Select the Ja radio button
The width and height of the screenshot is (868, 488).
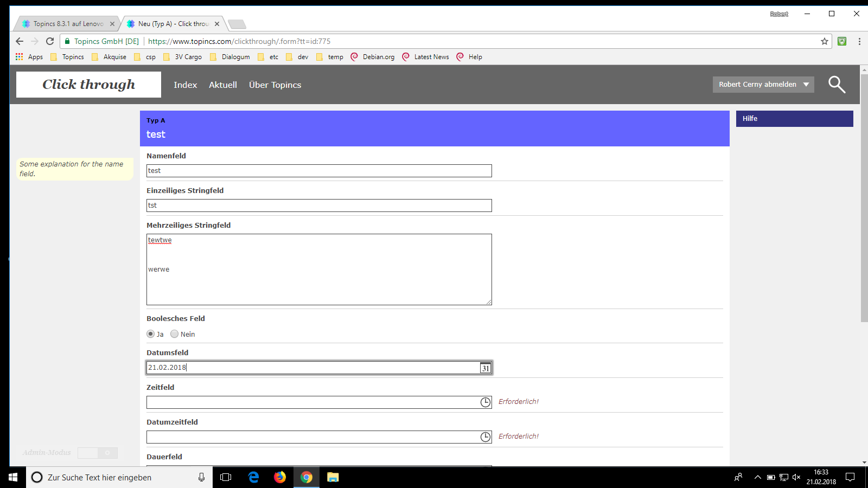click(151, 334)
